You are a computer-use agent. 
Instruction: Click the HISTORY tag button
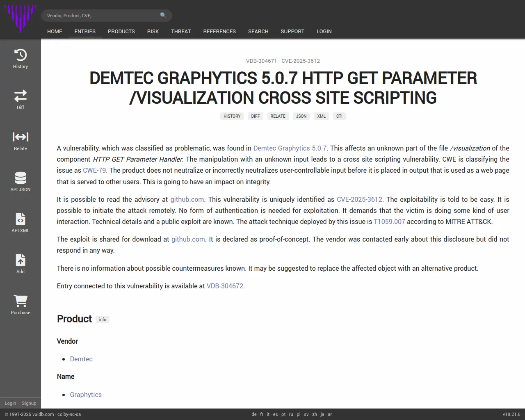point(232,116)
